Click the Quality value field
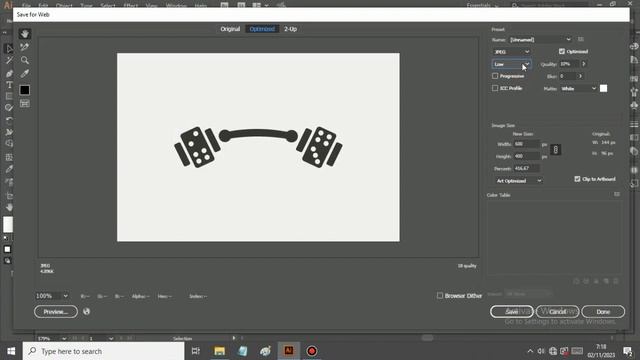Screen dimensions: 640x360 tap(569, 64)
